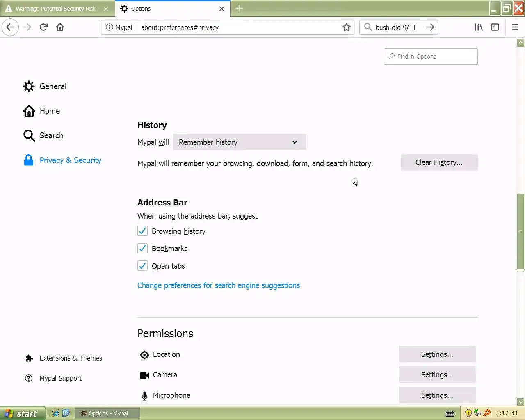Follow Change preferences for search engine suggestions link

point(219,285)
